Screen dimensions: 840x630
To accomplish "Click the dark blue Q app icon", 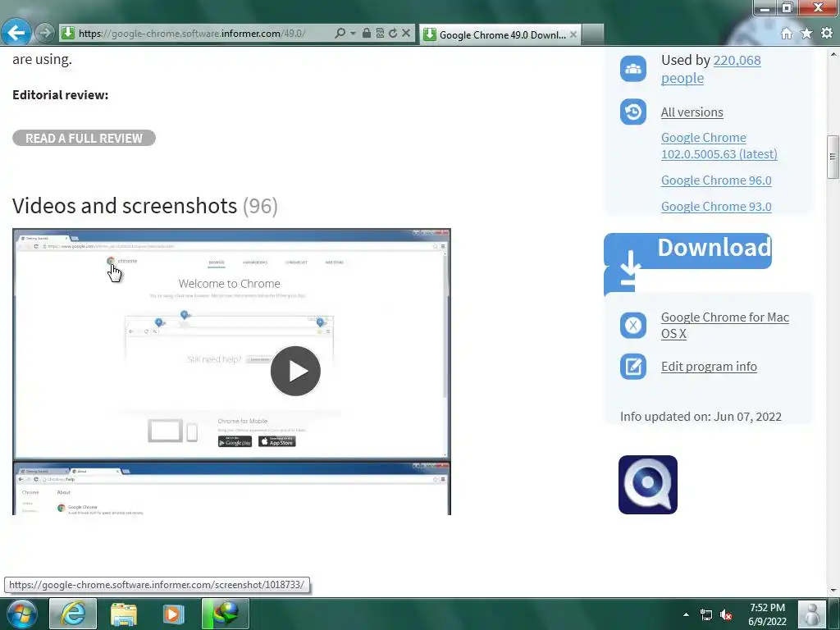I will click(x=648, y=485).
